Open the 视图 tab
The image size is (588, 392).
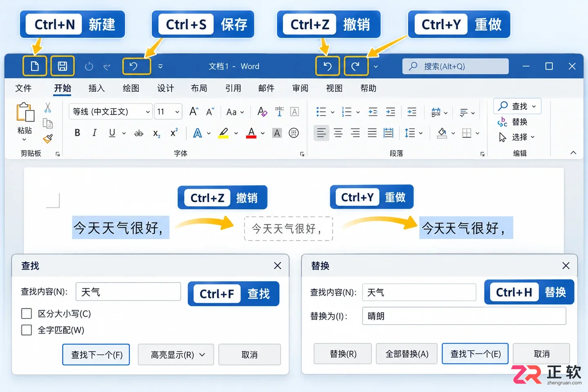click(x=334, y=88)
